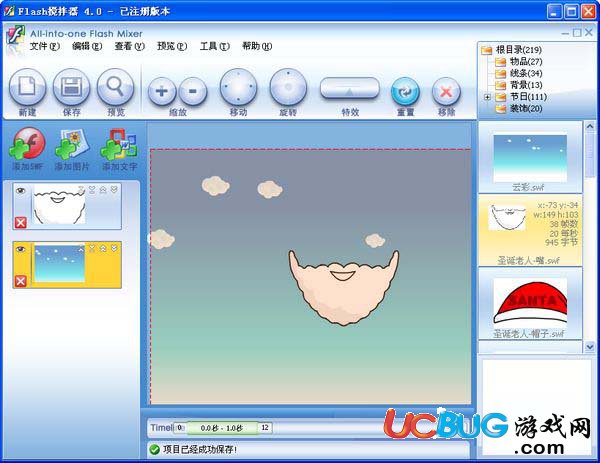Pick the 圣诞老人-帽子.swf Santa hat thumbnail
The width and height of the screenshot is (600, 463).
click(x=530, y=302)
